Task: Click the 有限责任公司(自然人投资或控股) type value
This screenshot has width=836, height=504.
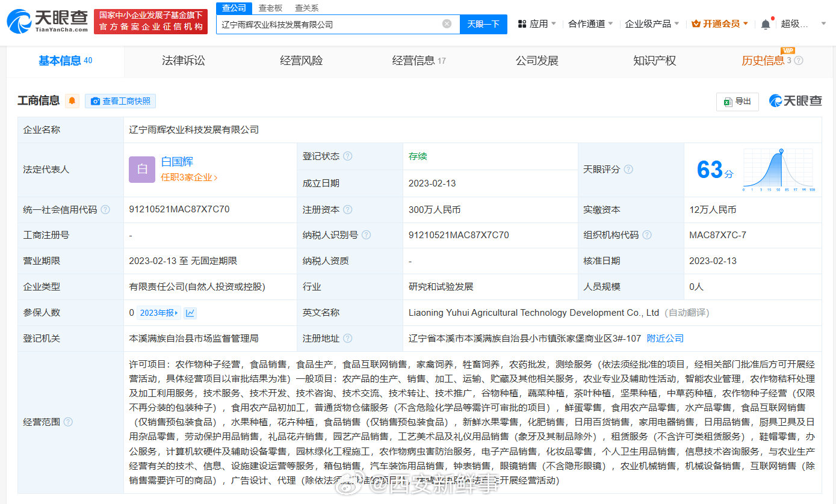Action: pyautogui.click(x=197, y=287)
